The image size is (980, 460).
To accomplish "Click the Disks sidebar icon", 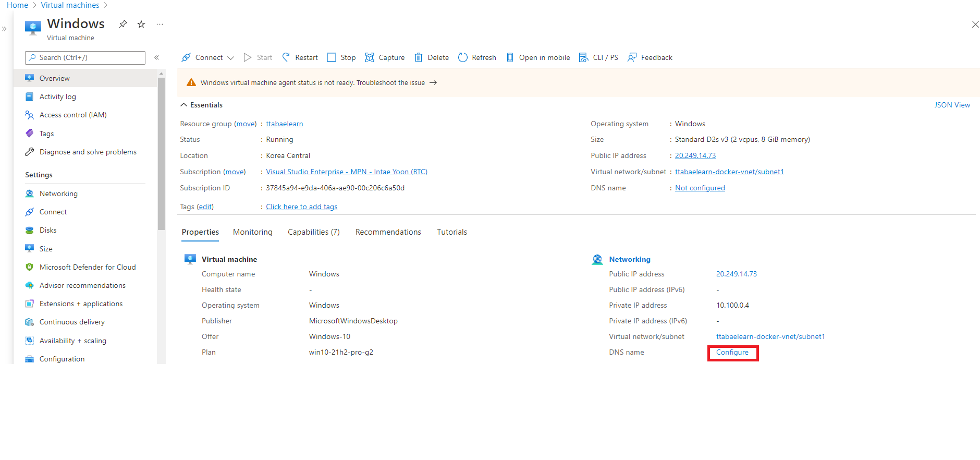I will pyautogui.click(x=30, y=230).
